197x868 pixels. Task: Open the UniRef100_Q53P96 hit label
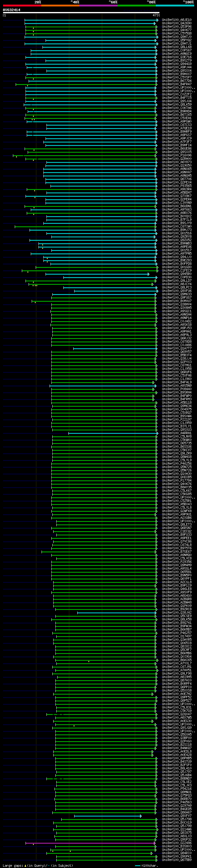coord(177,26)
